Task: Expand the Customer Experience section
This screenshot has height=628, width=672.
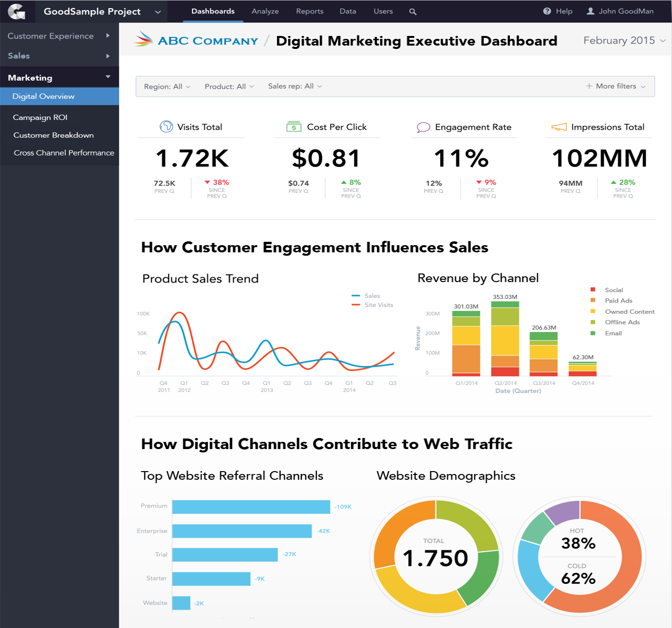Action: click(x=60, y=36)
